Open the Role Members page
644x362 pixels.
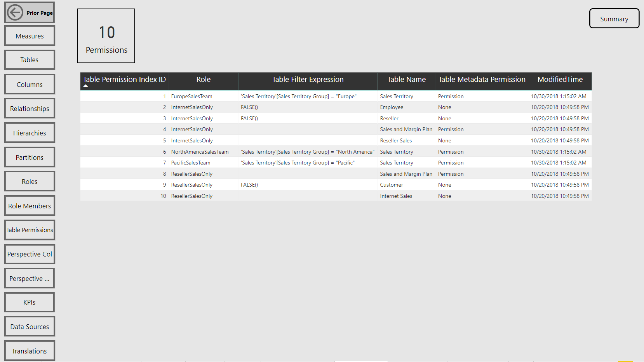(x=30, y=206)
